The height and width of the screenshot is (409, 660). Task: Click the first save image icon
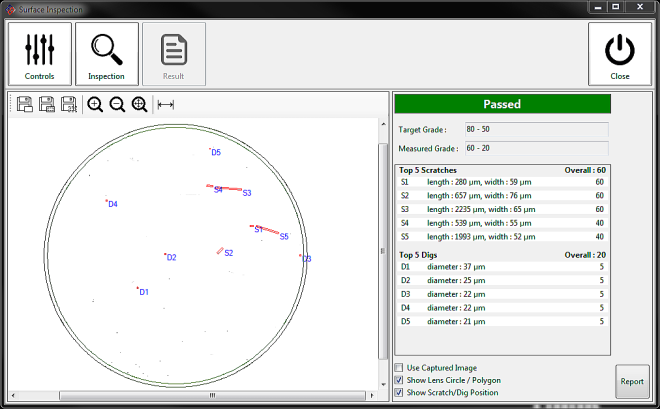[25, 105]
